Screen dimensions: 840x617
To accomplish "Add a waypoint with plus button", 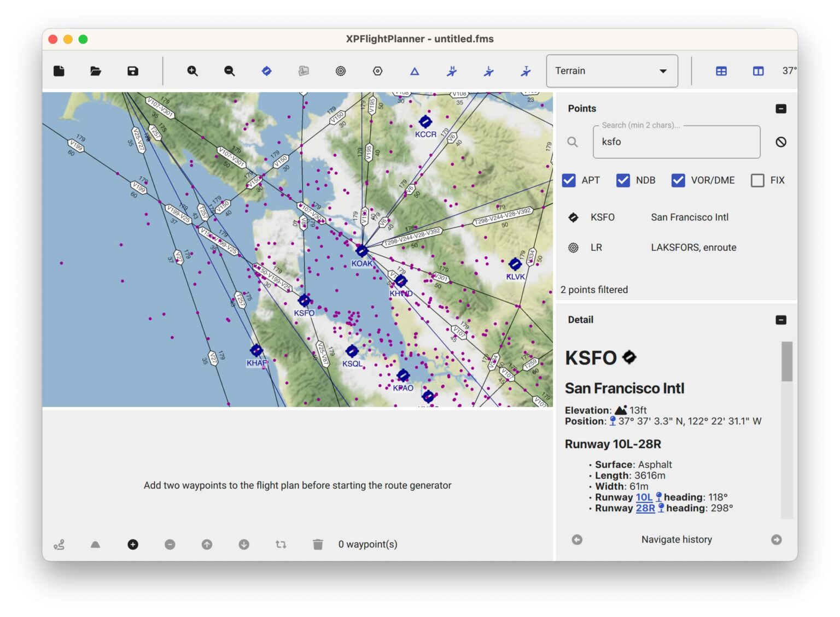I will point(133,544).
